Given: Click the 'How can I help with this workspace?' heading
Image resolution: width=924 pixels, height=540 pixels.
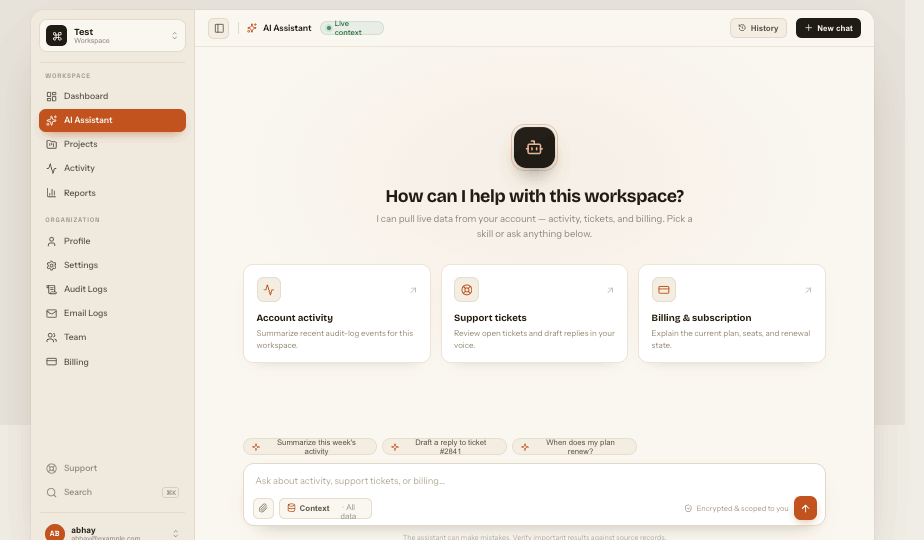Looking at the screenshot, I should (534, 196).
